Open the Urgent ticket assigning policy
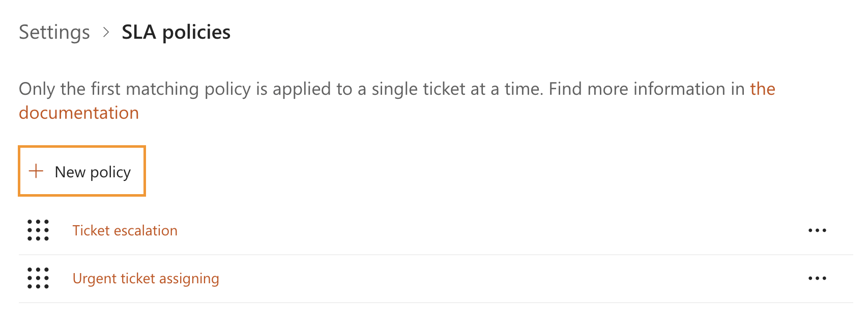The width and height of the screenshot is (868, 321). [x=146, y=278]
